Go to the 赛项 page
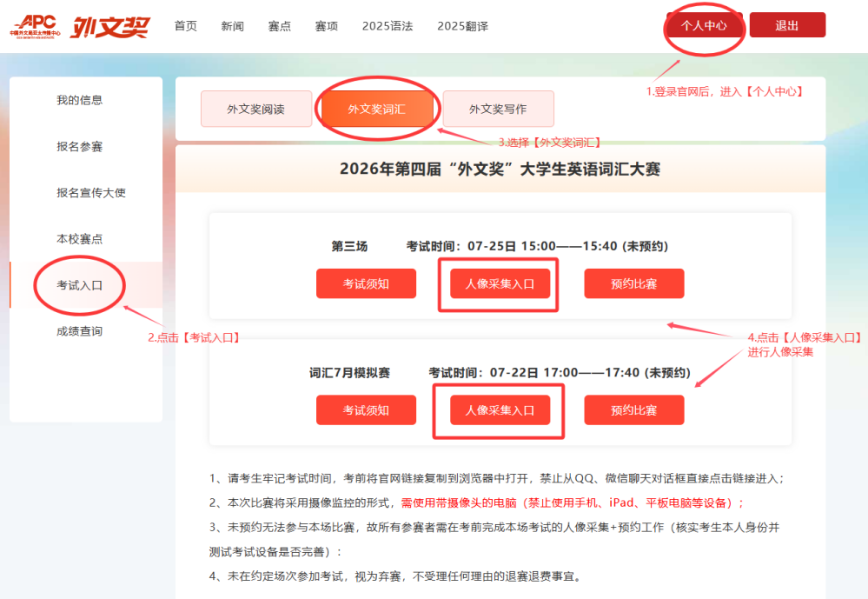This screenshot has height=599, width=868. pyautogui.click(x=327, y=26)
